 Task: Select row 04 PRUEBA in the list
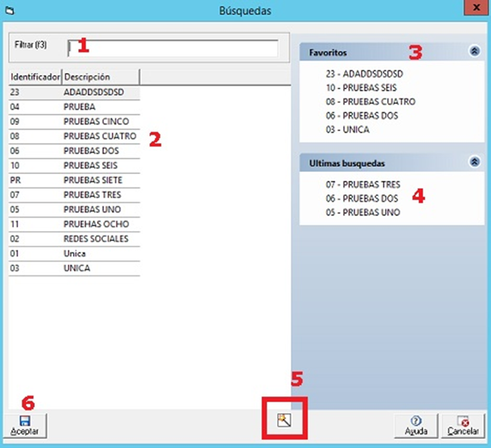[74, 106]
